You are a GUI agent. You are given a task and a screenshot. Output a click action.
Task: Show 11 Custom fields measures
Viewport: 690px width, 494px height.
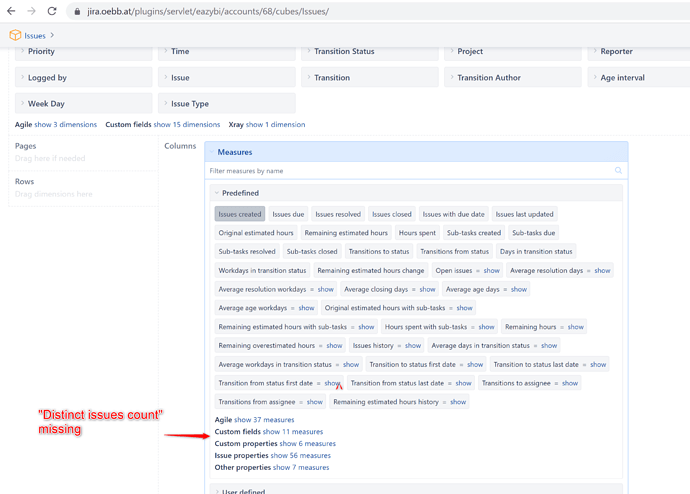click(293, 432)
